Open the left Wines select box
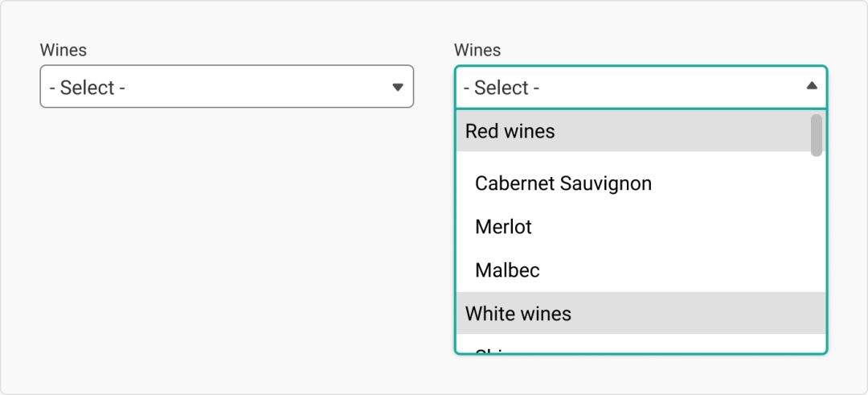This screenshot has height=395, width=868. 225,87
